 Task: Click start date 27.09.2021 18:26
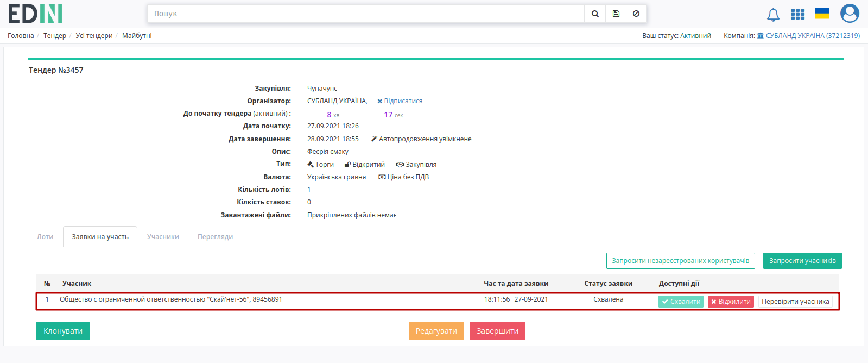(x=333, y=126)
